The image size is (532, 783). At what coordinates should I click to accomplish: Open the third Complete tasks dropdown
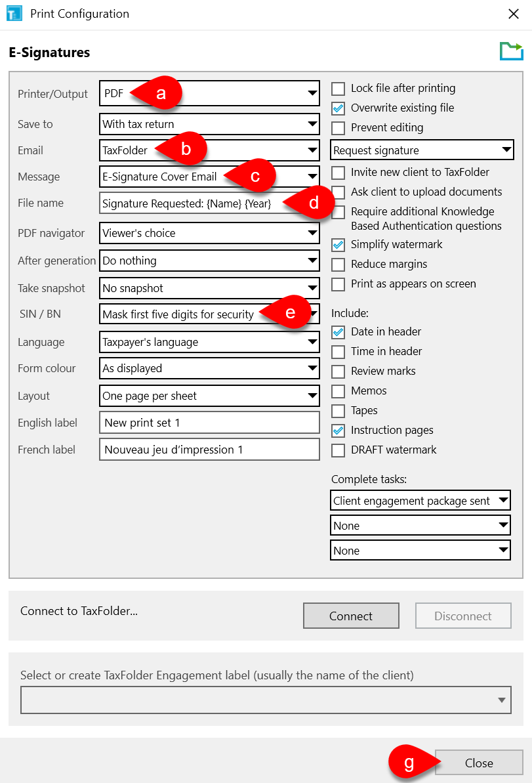(x=420, y=550)
